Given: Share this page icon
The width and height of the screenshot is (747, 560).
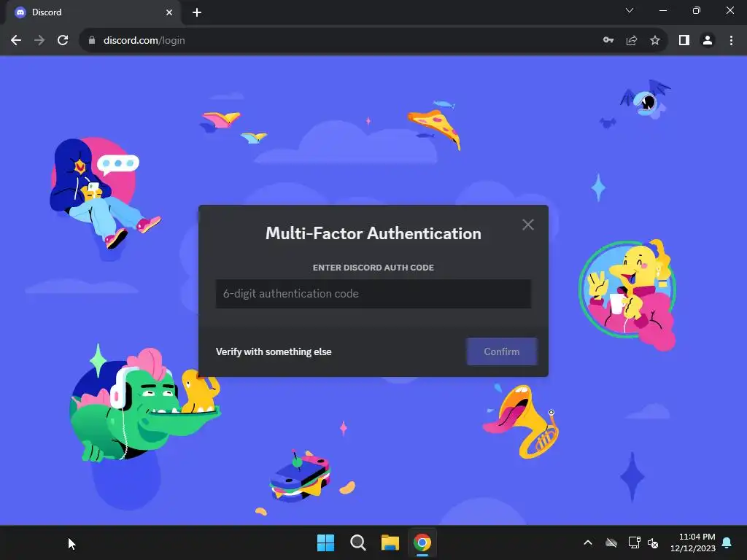Looking at the screenshot, I should pyautogui.click(x=632, y=41).
